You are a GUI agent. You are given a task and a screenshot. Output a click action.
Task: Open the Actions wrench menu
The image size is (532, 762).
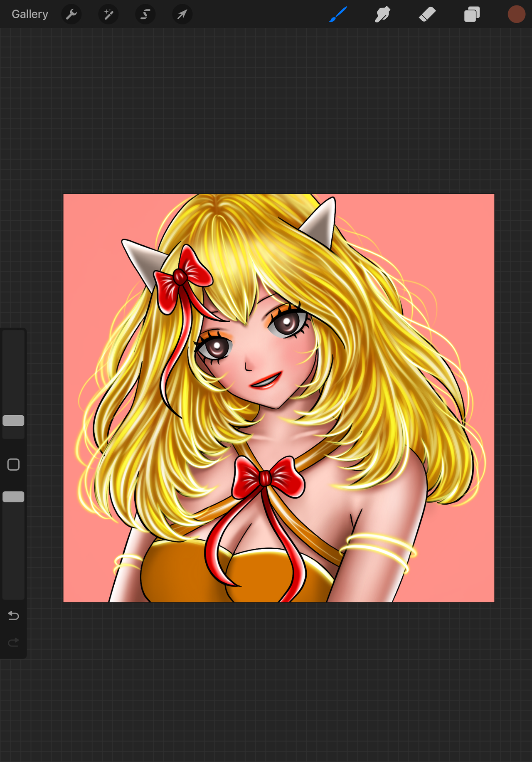71,15
